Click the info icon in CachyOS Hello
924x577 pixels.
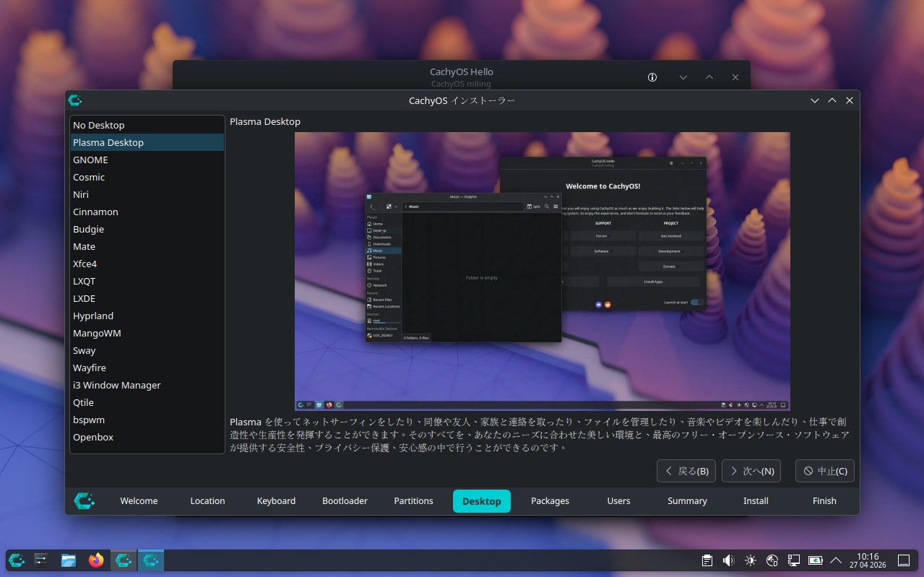tap(652, 77)
